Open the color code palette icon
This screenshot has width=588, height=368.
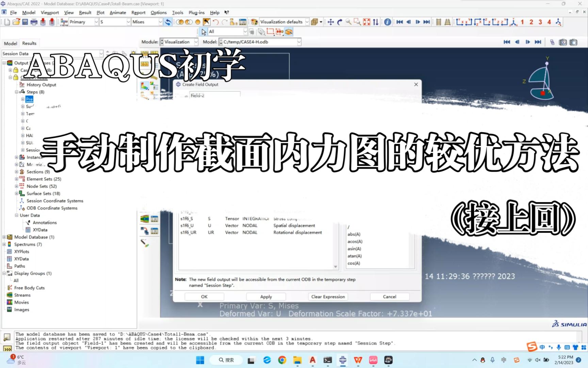point(254,22)
